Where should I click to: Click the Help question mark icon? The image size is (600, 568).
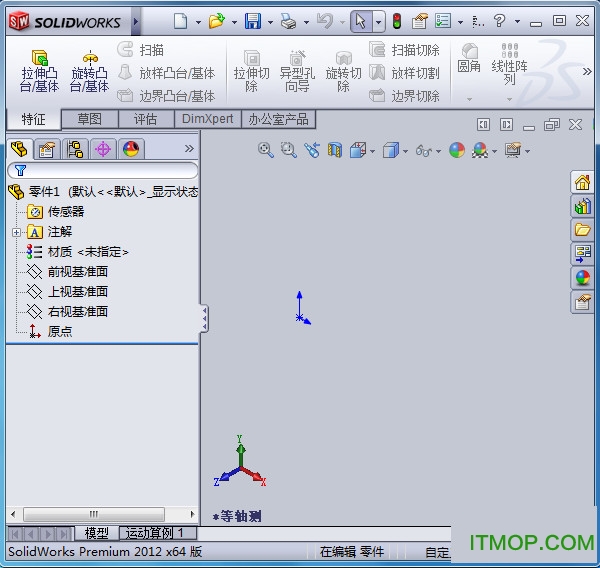(x=499, y=21)
